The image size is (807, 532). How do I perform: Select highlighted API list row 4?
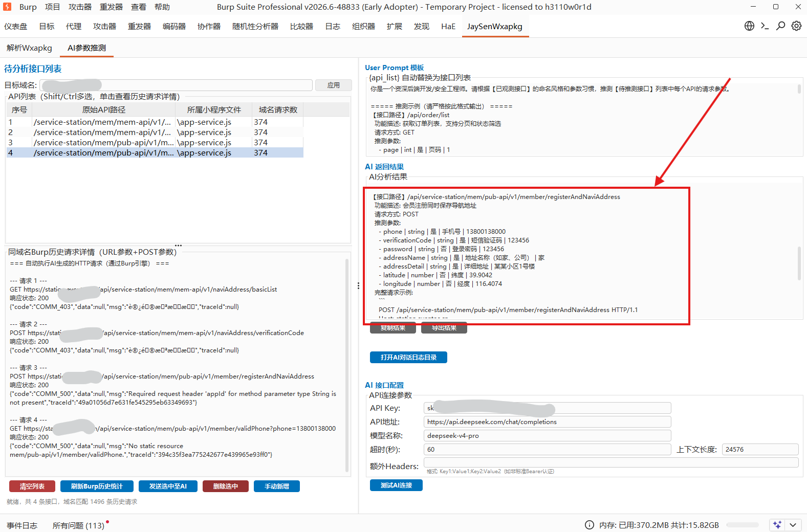(x=155, y=153)
